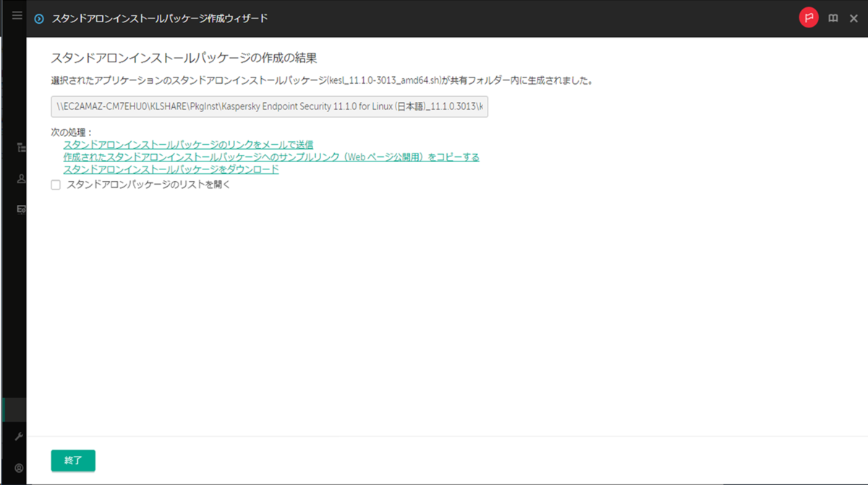The image size is (868, 485).
Task: Open the users person icon in sidebar
Action: [22, 178]
